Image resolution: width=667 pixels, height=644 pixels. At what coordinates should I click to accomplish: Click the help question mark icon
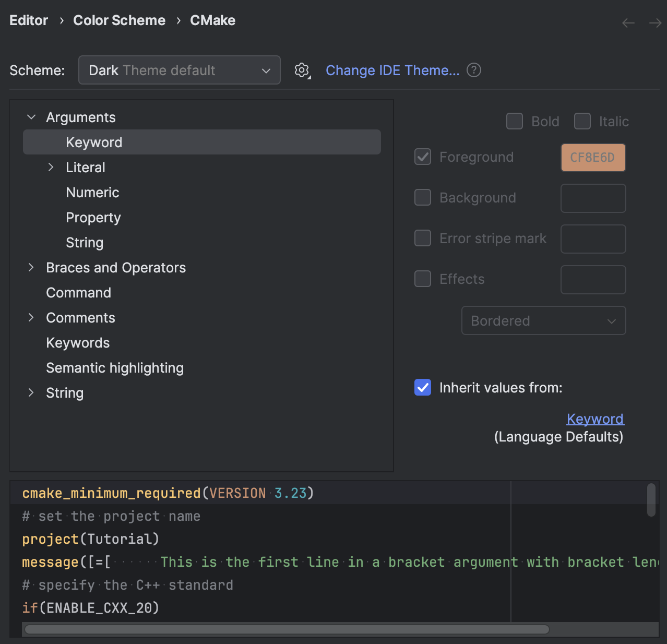pos(473,70)
